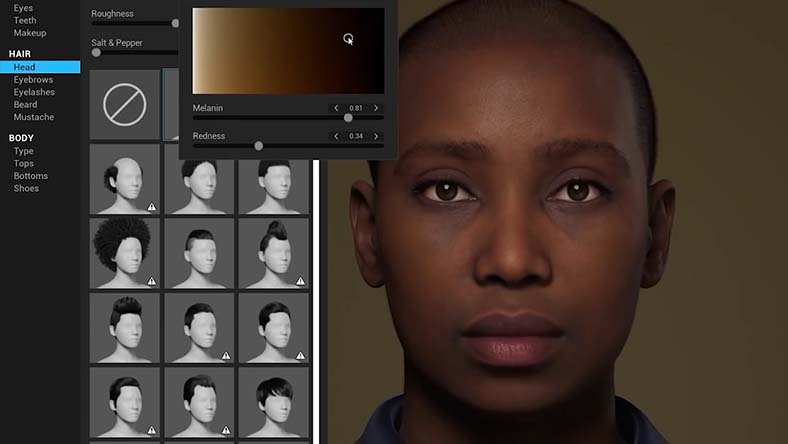This screenshot has height=444, width=788.
Task: Click the Redness slider handle
Action: coord(258,146)
